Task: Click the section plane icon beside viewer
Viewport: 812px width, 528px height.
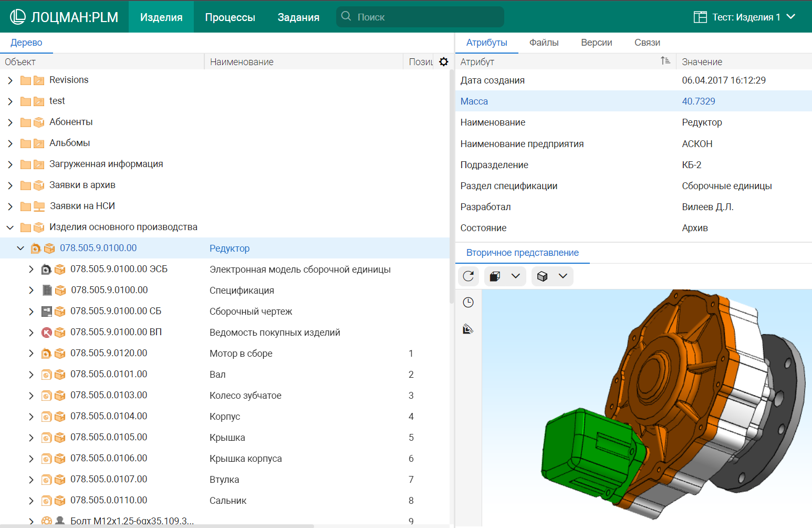Action: 468,329
